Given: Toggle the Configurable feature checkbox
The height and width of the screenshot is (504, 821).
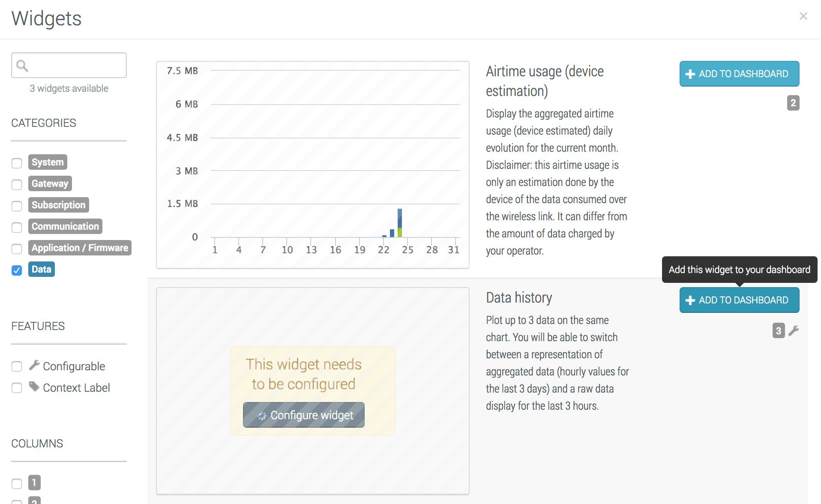Looking at the screenshot, I should (x=17, y=366).
